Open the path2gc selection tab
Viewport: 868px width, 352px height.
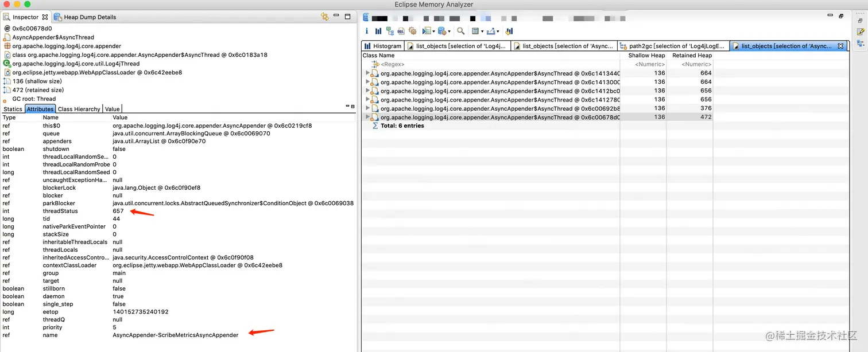coord(673,46)
